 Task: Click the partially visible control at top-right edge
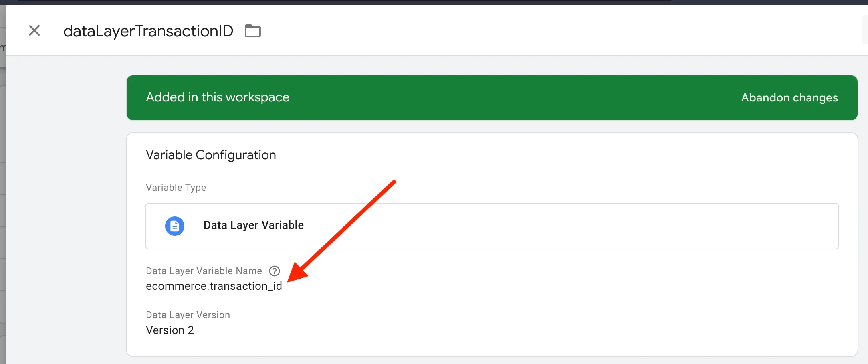[x=865, y=30]
